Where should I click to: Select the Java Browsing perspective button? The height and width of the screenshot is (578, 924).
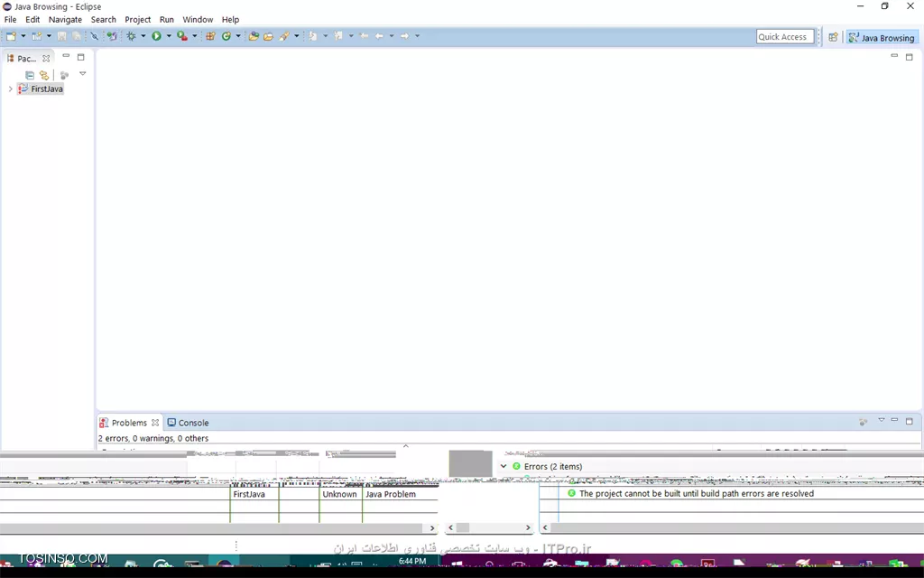[882, 38]
